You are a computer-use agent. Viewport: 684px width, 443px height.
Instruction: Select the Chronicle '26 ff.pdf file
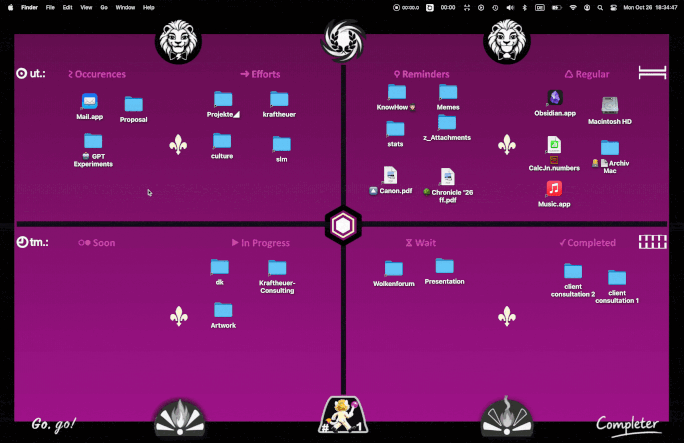[x=448, y=177]
